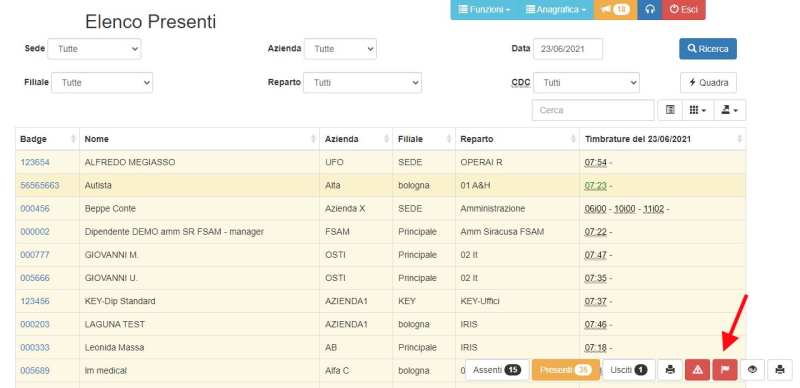Open the columns grid dropdown
This screenshot has height=388, width=800.
click(697, 110)
